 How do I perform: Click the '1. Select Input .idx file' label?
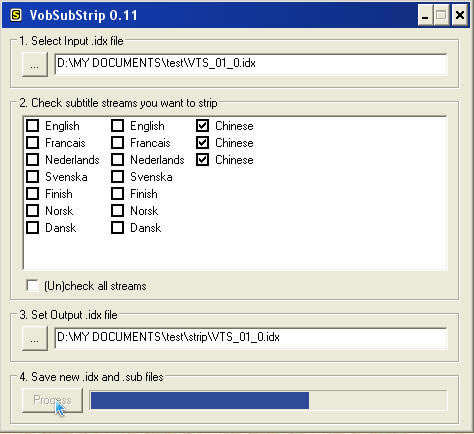[71, 41]
